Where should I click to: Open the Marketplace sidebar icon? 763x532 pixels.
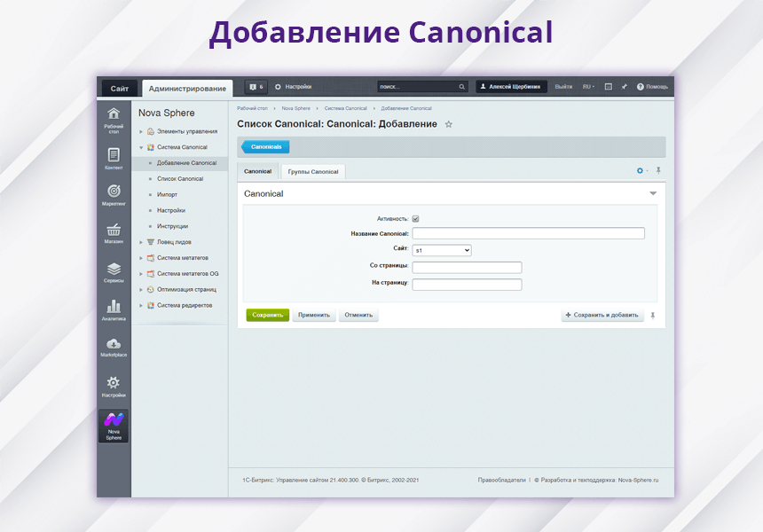pyautogui.click(x=114, y=346)
